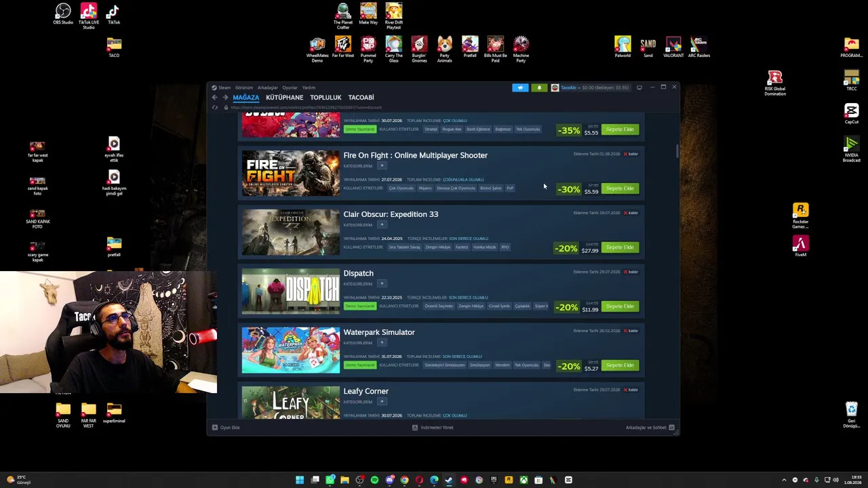Open the TACOABİ profile tab
The image size is (868, 488).
(361, 98)
